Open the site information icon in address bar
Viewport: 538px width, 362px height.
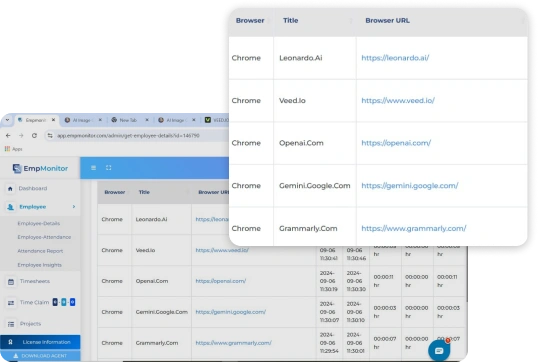tap(50, 136)
